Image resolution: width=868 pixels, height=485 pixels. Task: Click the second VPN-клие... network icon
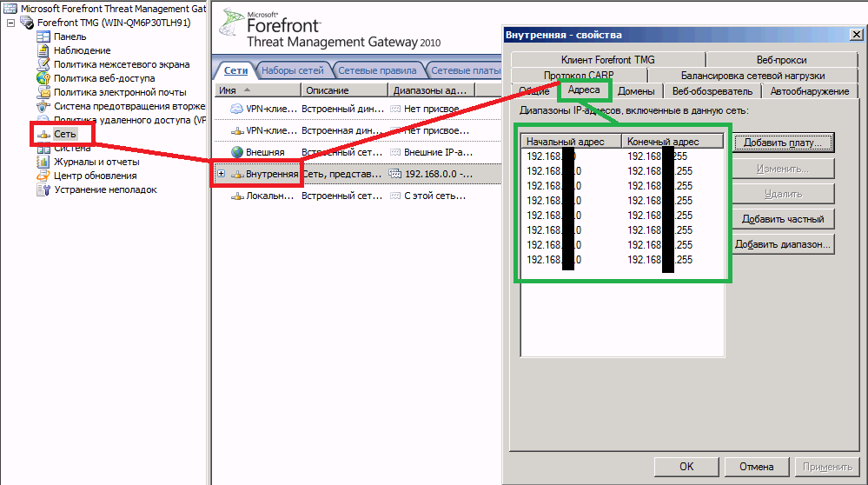pos(237,130)
